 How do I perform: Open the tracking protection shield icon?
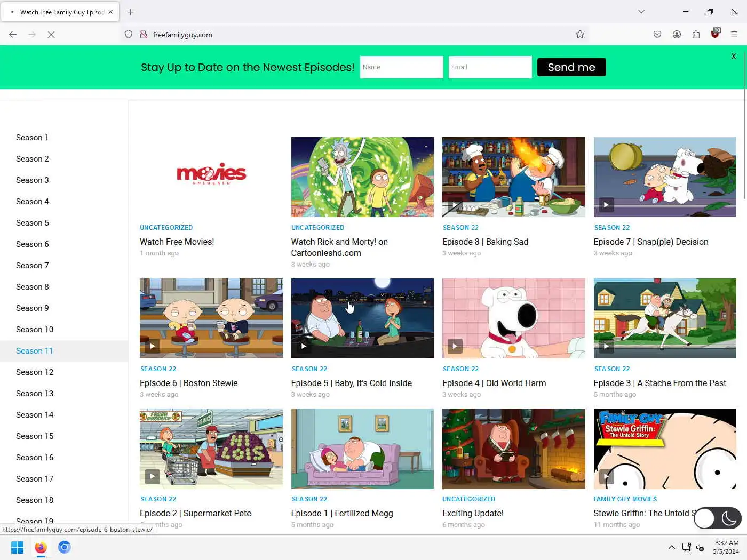pyautogui.click(x=129, y=35)
